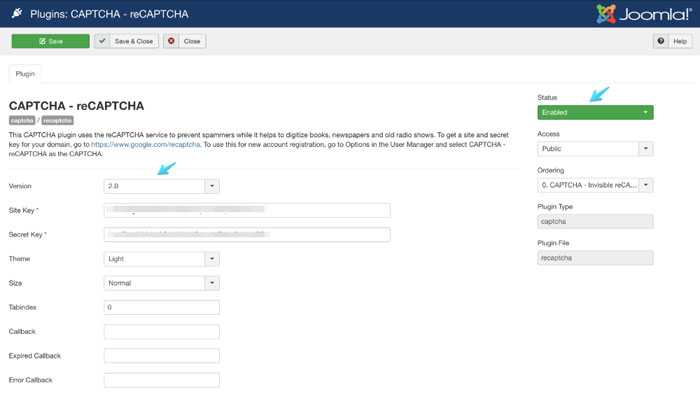
Task: Click the Version label
Action: tap(20, 186)
